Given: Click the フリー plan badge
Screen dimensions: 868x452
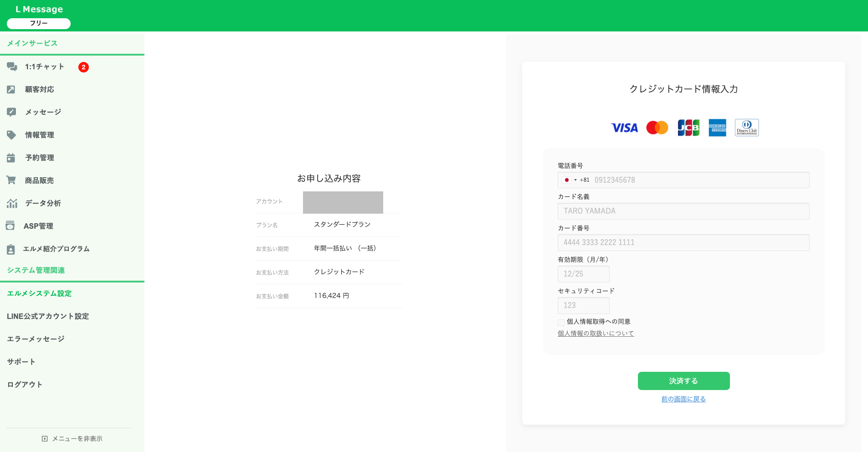Looking at the screenshot, I should 39,23.
